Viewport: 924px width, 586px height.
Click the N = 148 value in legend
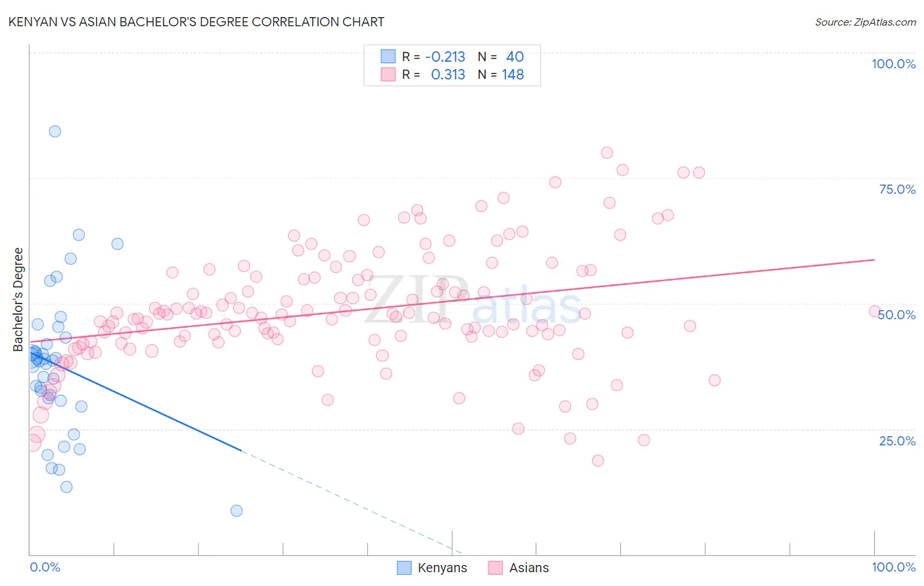tap(501, 74)
